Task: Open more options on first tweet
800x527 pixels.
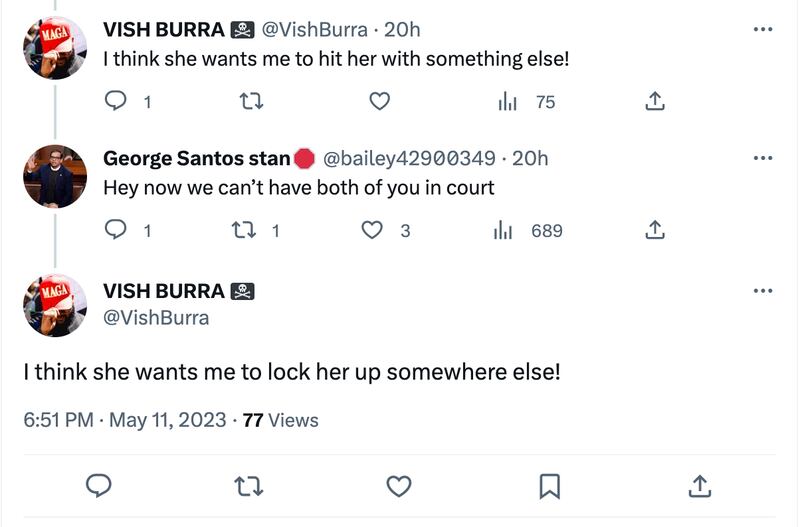Action: [x=763, y=30]
